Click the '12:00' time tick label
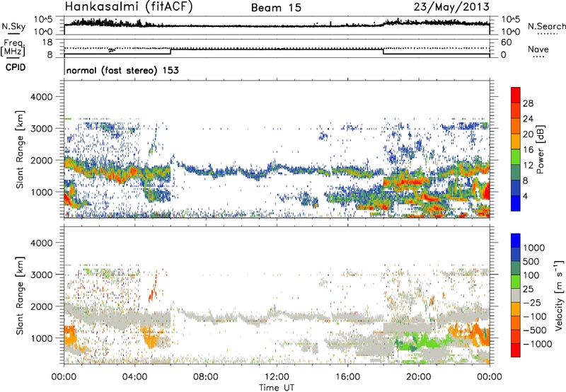This screenshot has width=566, height=392. tap(277, 377)
